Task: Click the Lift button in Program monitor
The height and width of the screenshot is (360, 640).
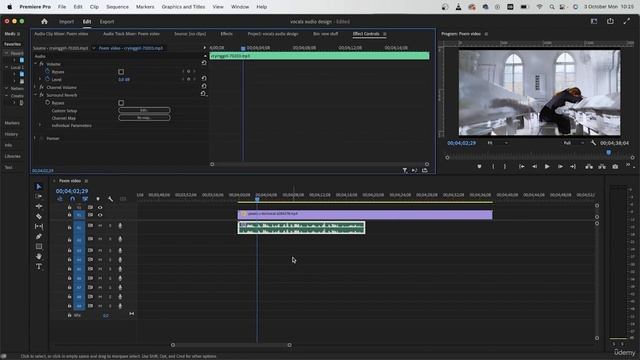Action: point(589,167)
